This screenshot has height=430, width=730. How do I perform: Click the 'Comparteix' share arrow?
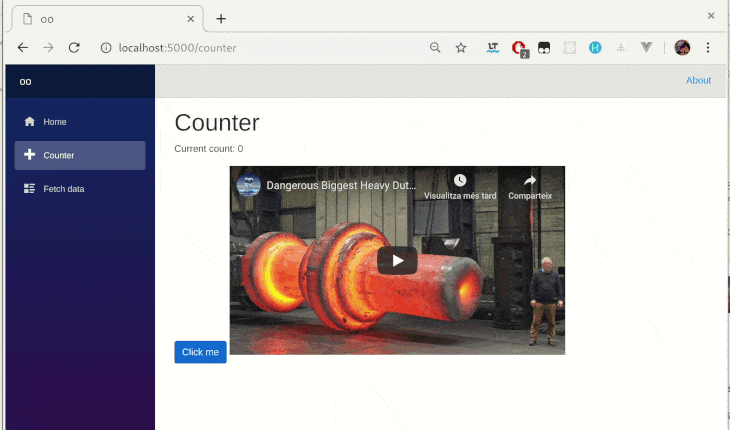pos(530,181)
